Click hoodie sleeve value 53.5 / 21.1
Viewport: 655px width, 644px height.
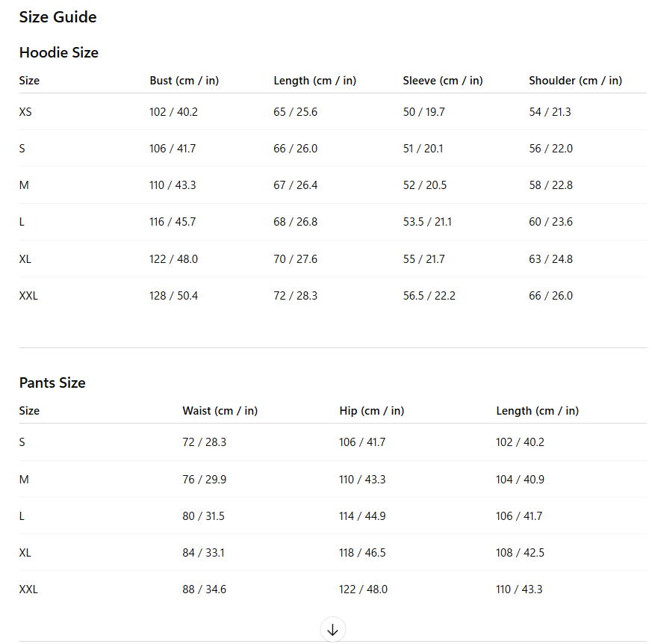pos(427,222)
